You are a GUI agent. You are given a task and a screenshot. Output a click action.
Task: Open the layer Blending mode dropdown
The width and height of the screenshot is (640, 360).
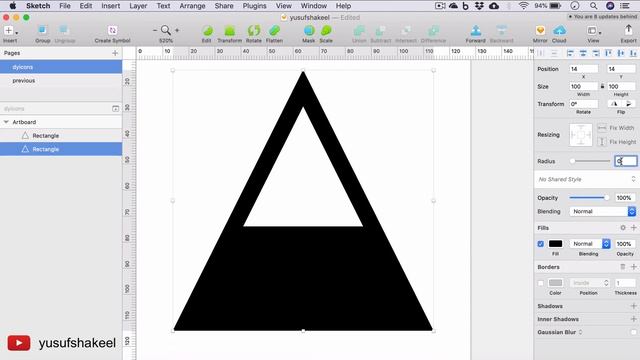(602, 211)
